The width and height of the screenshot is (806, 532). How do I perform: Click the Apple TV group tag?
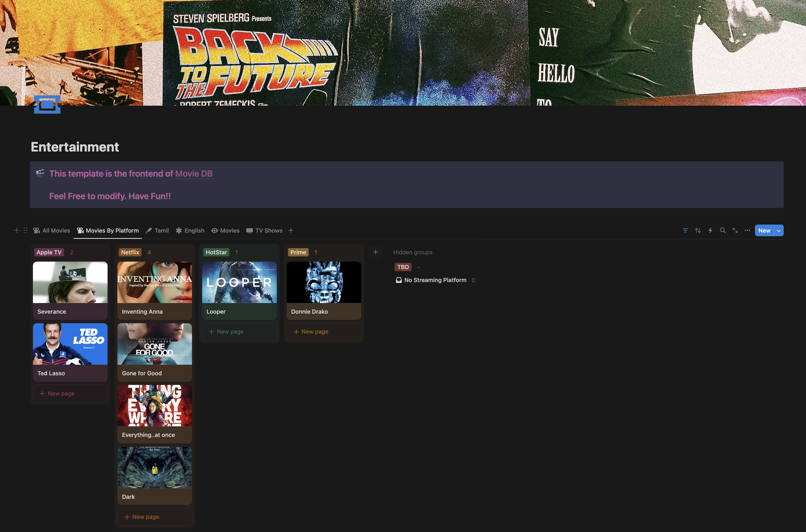pyautogui.click(x=49, y=252)
